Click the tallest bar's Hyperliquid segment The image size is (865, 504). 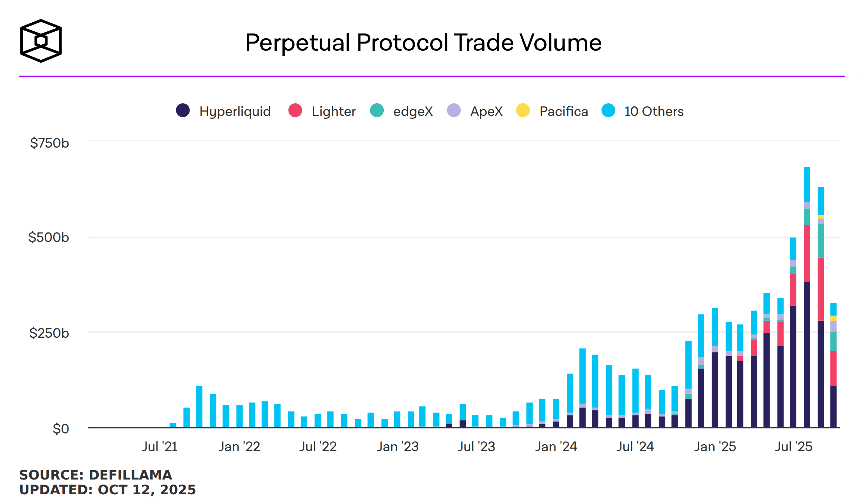807,355
